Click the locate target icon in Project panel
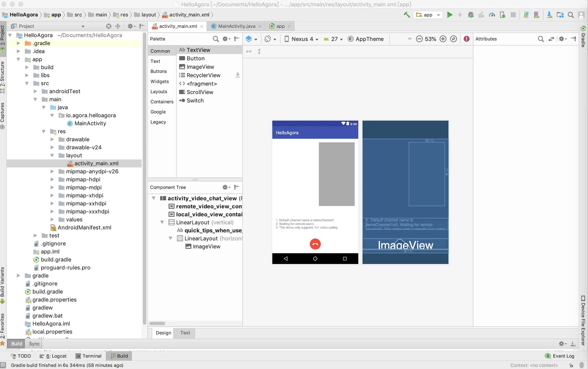The image size is (588, 369). pyautogui.click(x=108, y=26)
